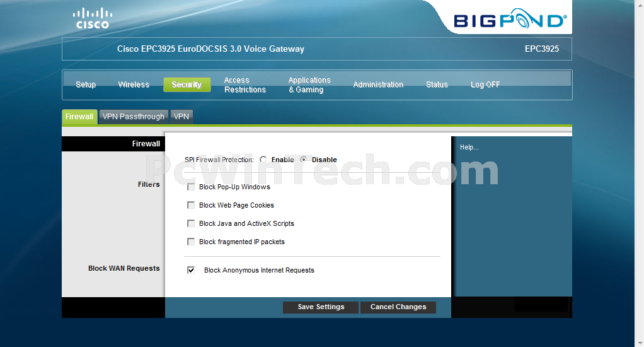Click the Block WAN Requests label
The image size is (644, 347).
pyautogui.click(x=124, y=268)
